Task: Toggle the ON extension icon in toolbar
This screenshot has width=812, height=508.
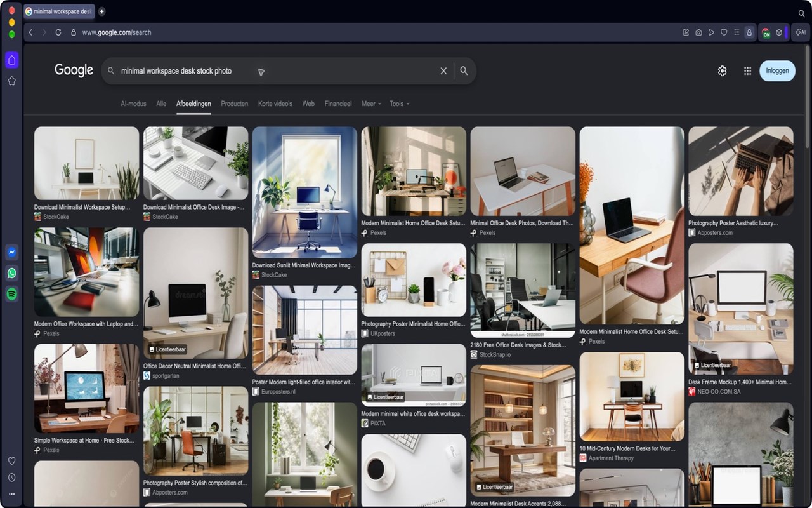Action: (766, 32)
